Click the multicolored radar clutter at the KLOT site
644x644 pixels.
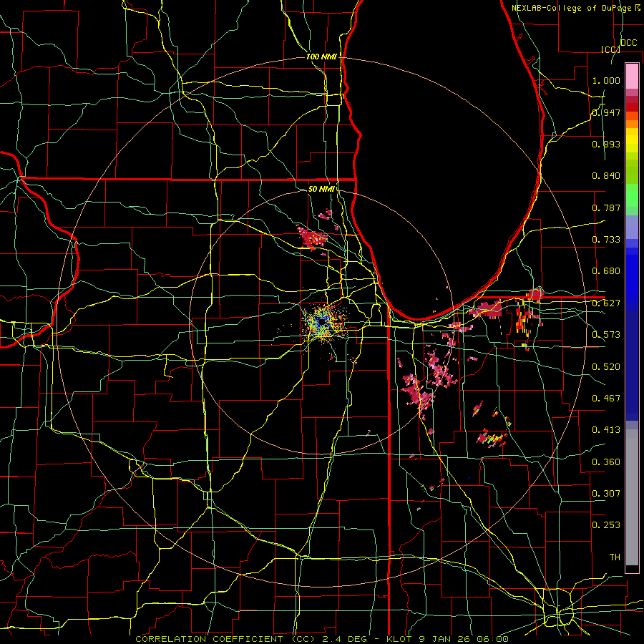click(x=323, y=323)
